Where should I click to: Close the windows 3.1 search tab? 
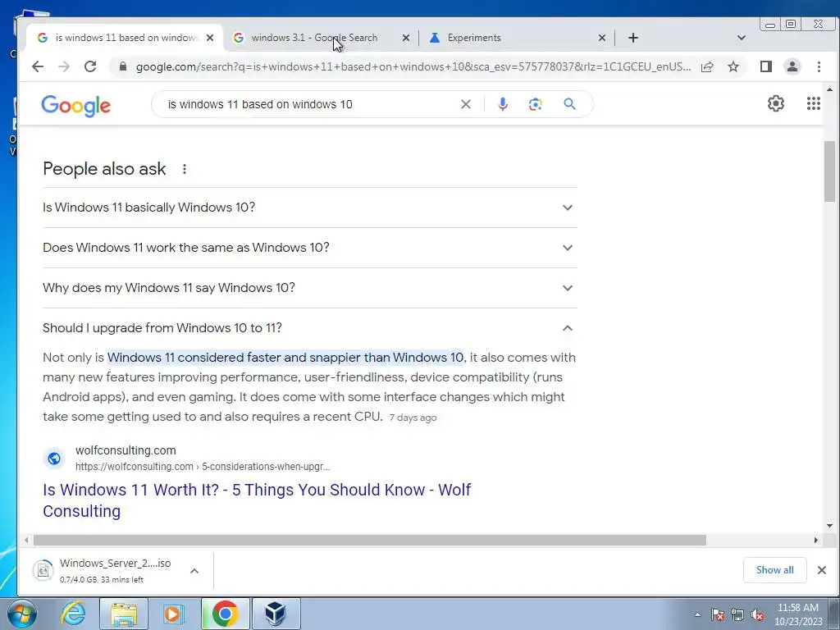pyautogui.click(x=405, y=38)
